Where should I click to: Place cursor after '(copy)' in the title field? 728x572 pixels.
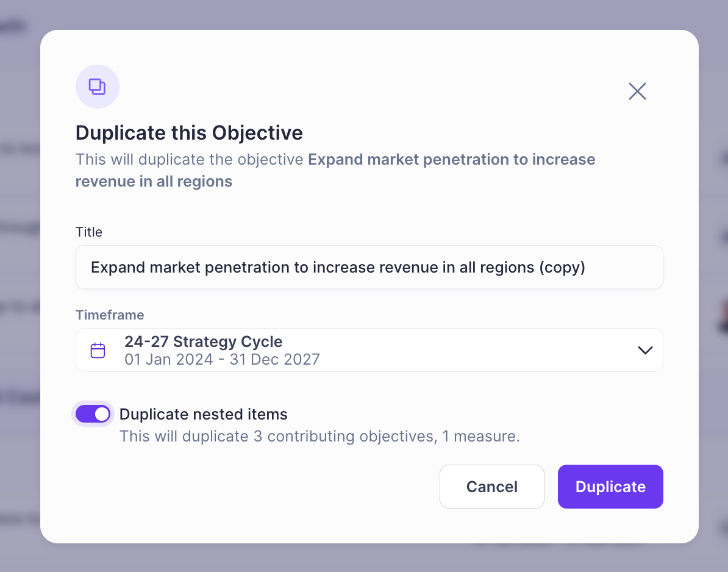587,268
